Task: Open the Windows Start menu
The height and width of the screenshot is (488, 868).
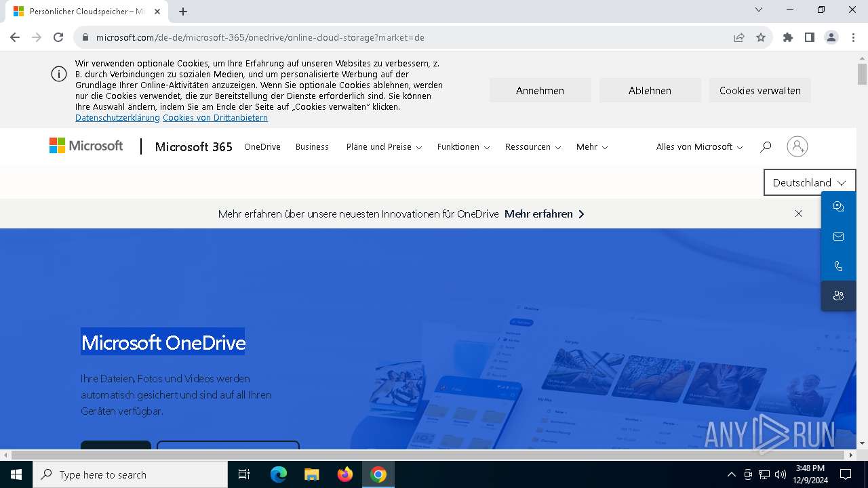Action: [x=16, y=474]
